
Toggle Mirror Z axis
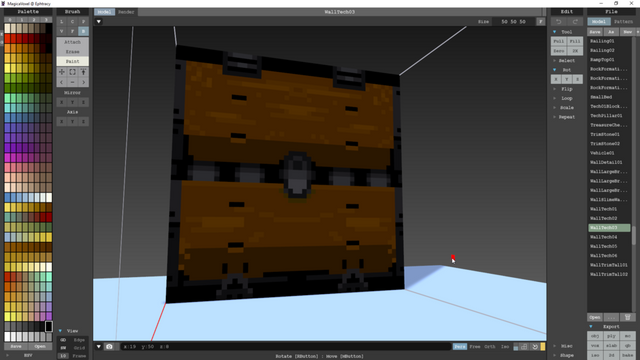[x=83, y=102]
